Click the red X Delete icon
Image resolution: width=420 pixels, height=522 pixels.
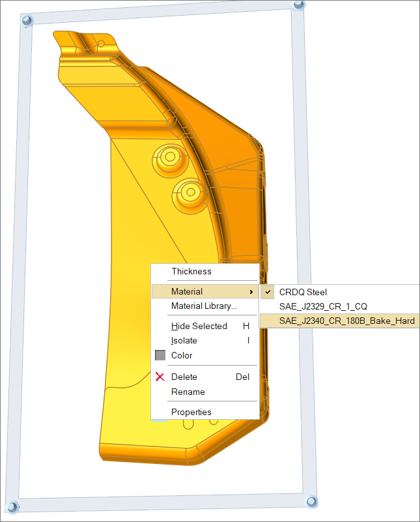(x=160, y=377)
